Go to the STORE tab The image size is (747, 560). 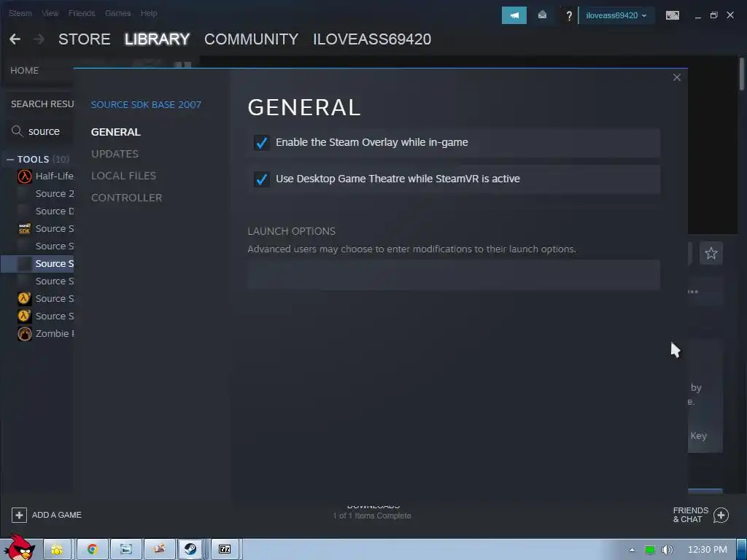coord(85,39)
